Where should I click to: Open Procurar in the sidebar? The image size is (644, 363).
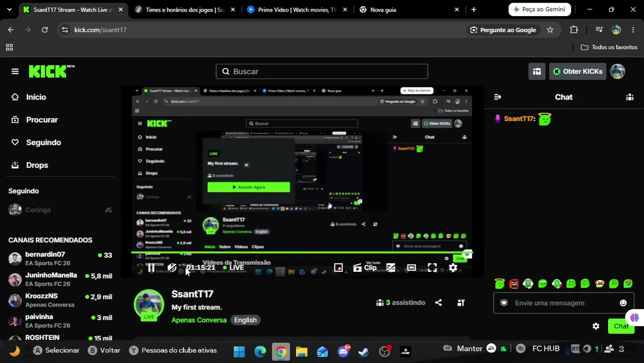pyautogui.click(x=35, y=119)
